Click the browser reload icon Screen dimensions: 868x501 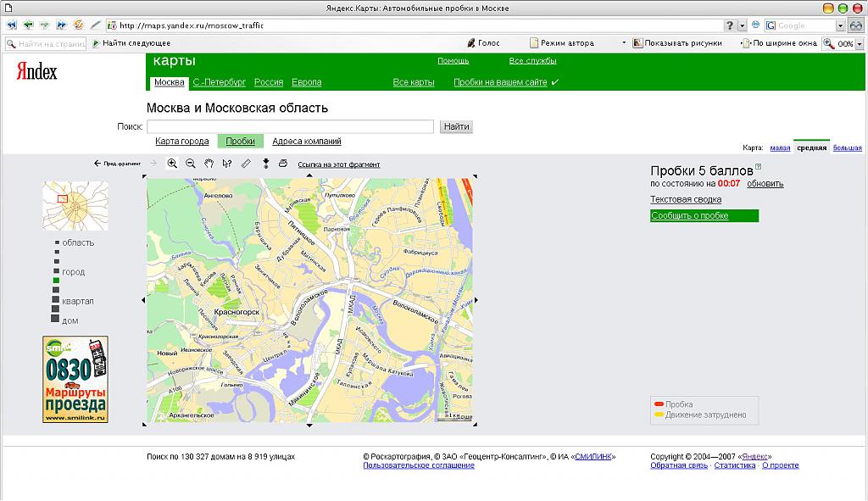(78, 25)
